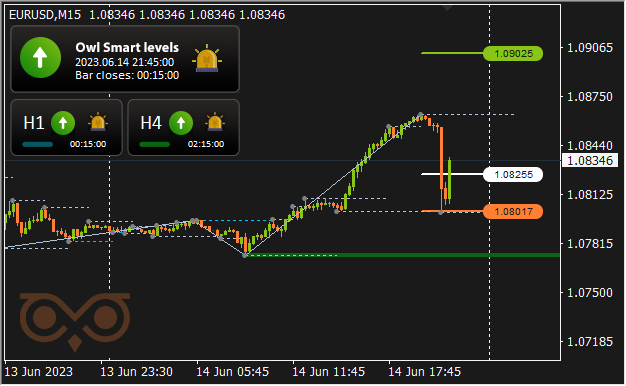
Task: Select the orange 1.08017 stop-loss level label
Action: click(513, 212)
